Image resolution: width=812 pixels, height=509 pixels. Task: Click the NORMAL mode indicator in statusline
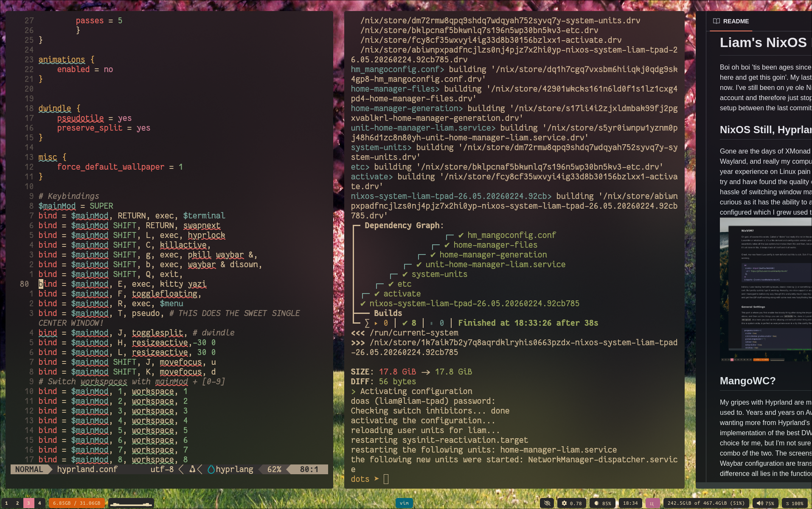pos(29,469)
